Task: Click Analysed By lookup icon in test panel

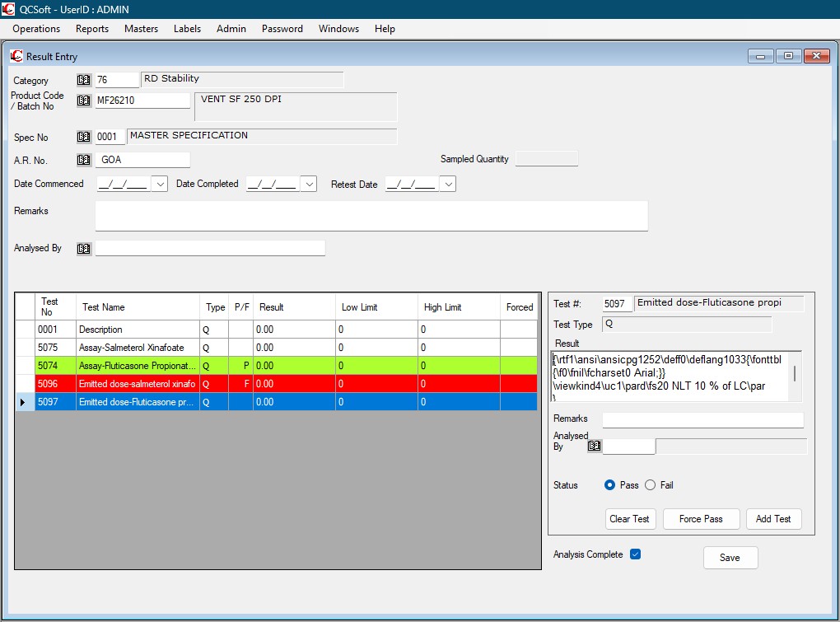Action: pos(594,446)
